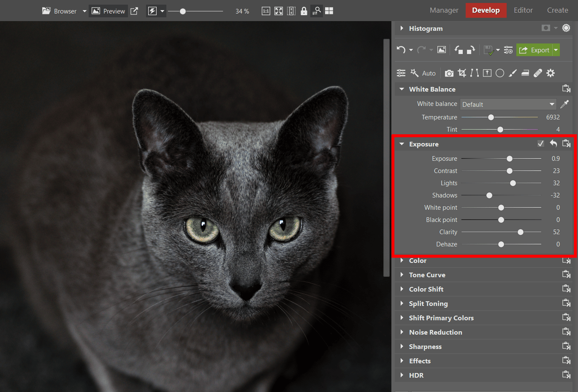The height and width of the screenshot is (392, 578).
Task: Switch to the Editor tab
Action: click(523, 10)
